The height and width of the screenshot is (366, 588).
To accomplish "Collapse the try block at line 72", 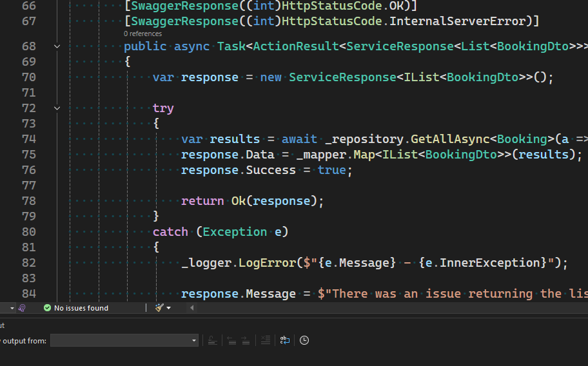I will pyautogui.click(x=57, y=108).
